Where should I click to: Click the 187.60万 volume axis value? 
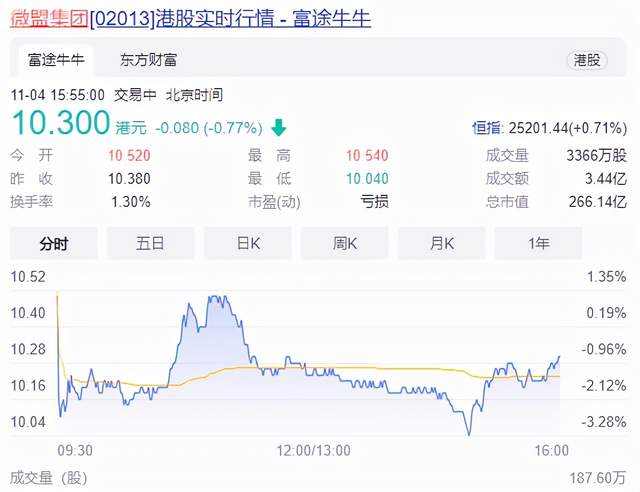tap(598, 478)
